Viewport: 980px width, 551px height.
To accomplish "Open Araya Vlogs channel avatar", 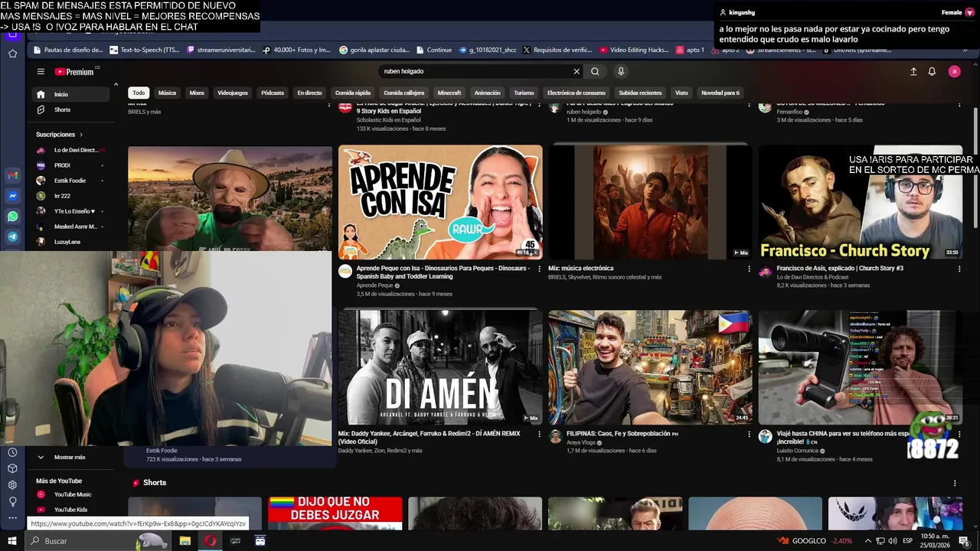I will tap(555, 435).
